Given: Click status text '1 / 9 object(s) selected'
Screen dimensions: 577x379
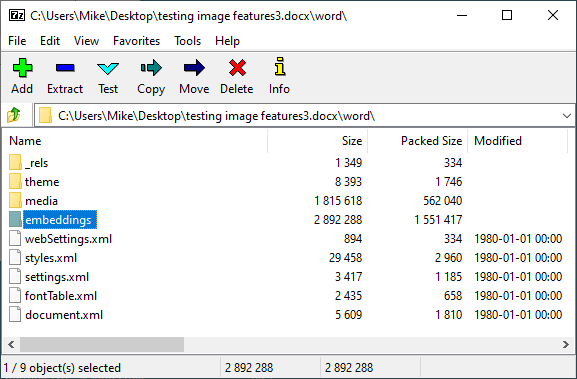Looking at the screenshot, I should (x=62, y=368).
